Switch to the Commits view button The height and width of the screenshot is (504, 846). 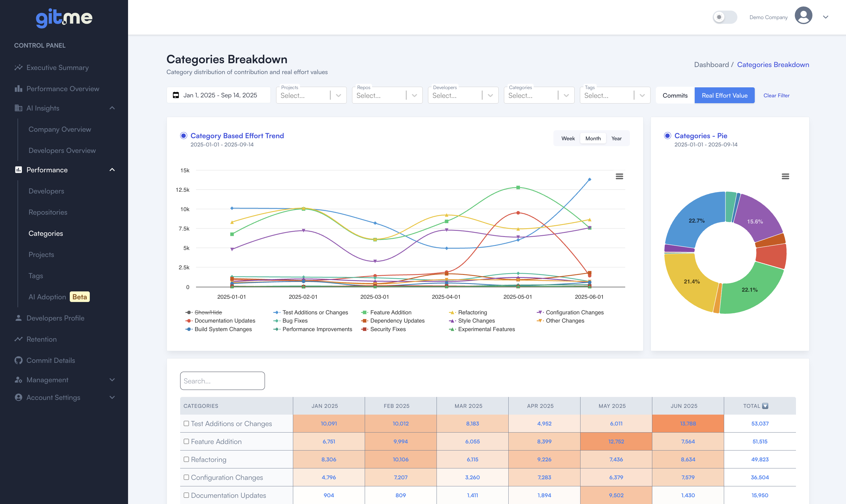point(675,96)
